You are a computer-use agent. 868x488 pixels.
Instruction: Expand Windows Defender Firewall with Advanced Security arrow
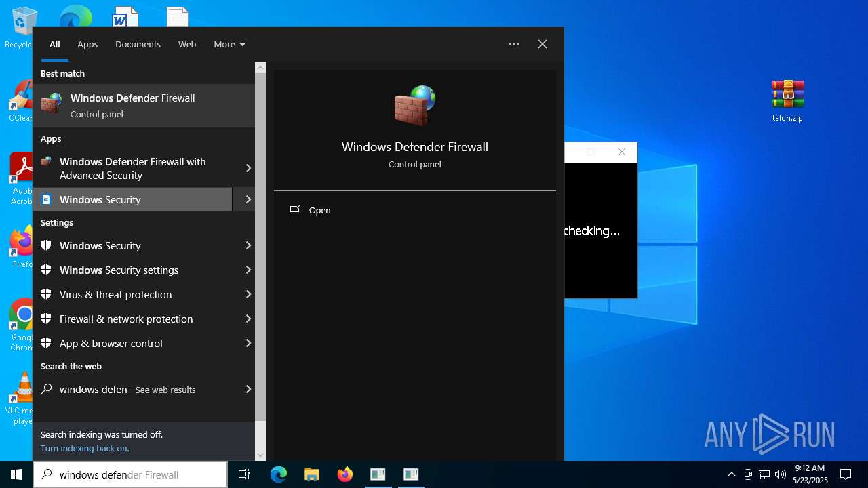coord(248,168)
